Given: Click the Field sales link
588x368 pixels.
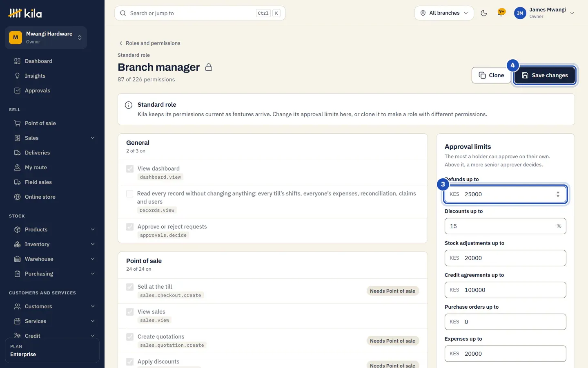Looking at the screenshot, I should pos(52,182).
